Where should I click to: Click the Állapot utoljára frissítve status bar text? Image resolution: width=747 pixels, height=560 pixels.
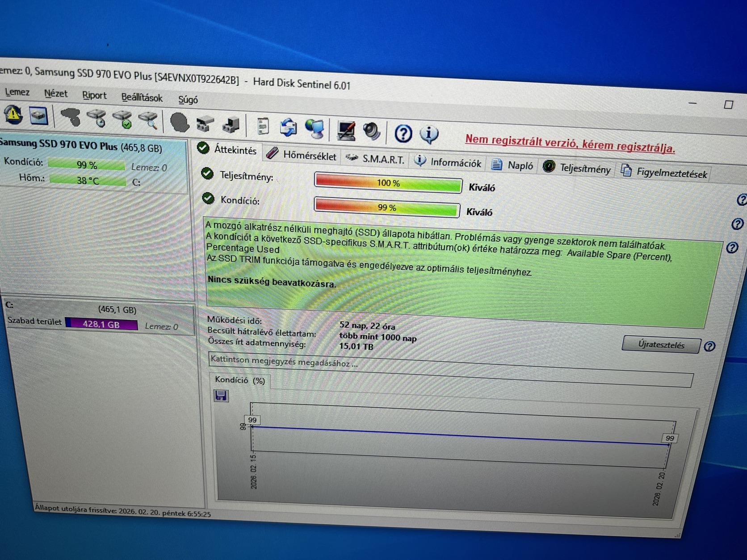point(123,510)
